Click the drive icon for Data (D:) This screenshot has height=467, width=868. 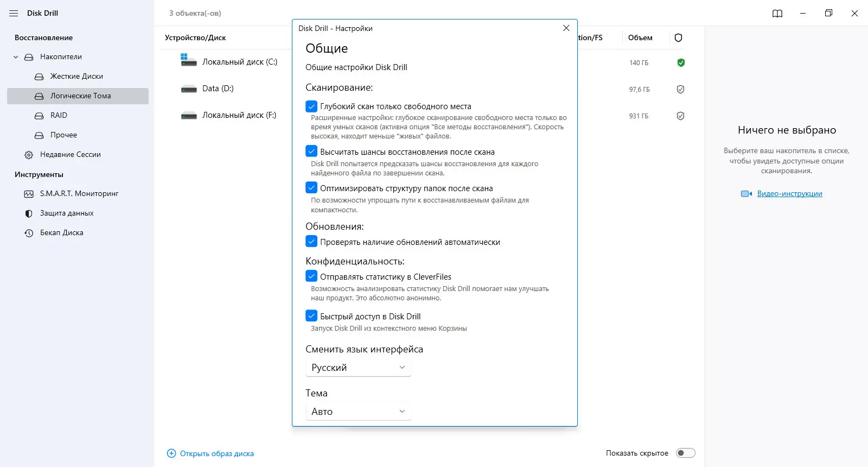coord(189,89)
